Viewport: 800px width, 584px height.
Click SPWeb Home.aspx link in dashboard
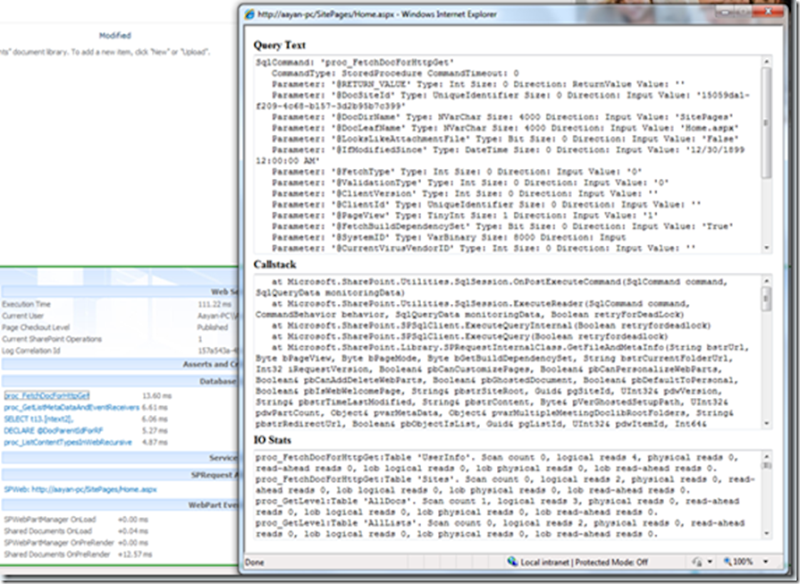tap(80, 489)
